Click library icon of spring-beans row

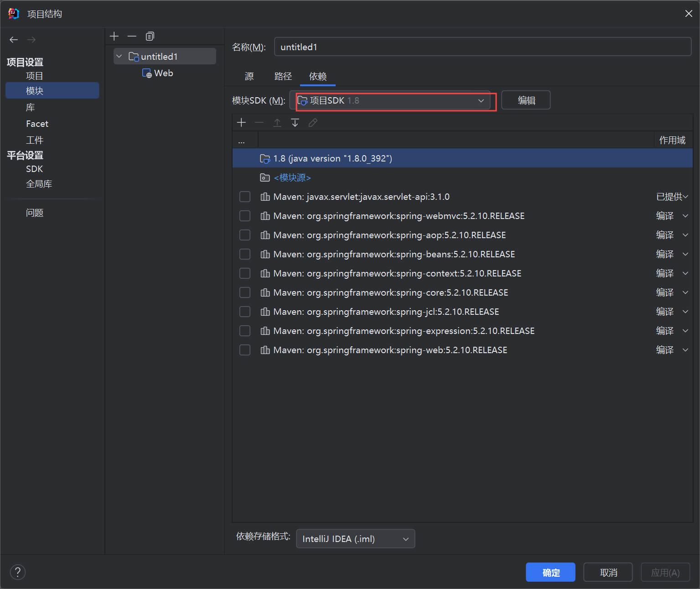pos(265,254)
